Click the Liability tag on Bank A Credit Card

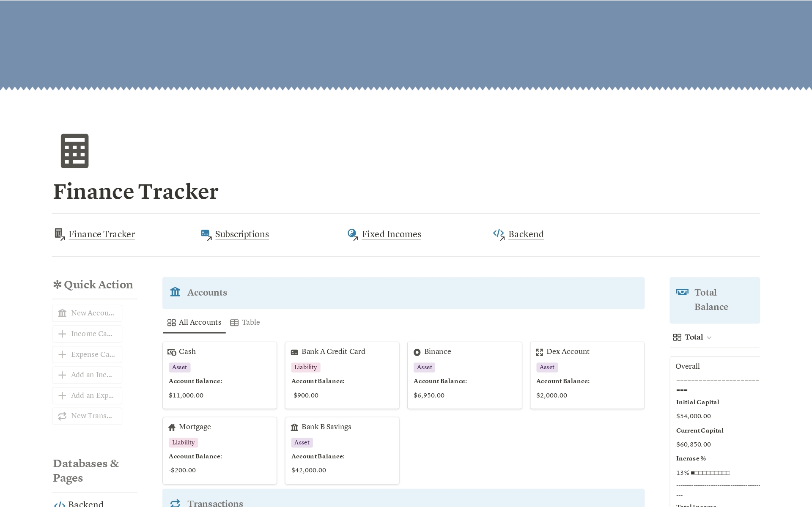click(306, 367)
